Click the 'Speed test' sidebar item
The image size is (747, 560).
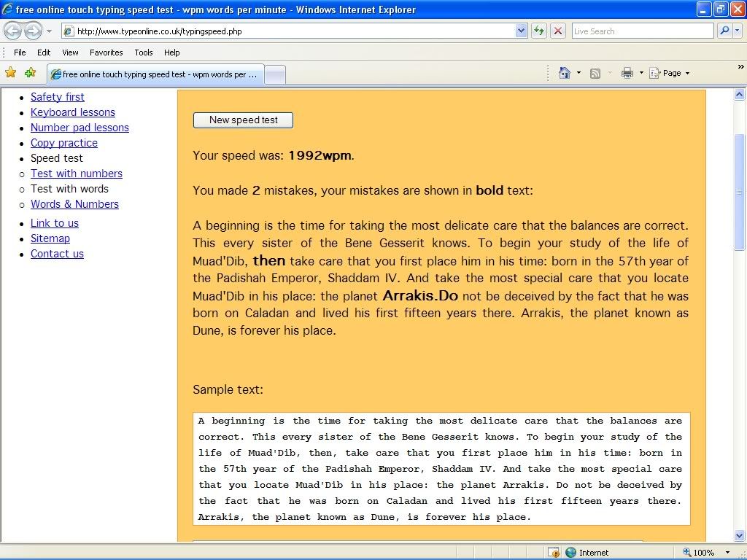[x=57, y=158]
